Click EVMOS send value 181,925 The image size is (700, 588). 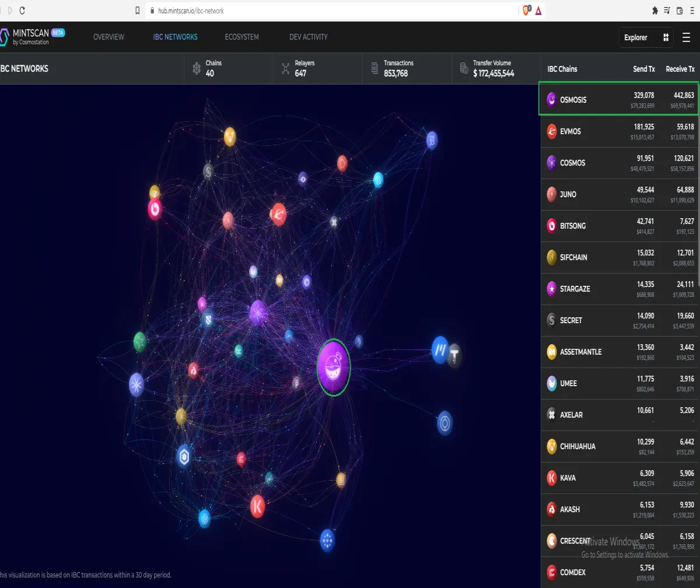tap(644, 127)
